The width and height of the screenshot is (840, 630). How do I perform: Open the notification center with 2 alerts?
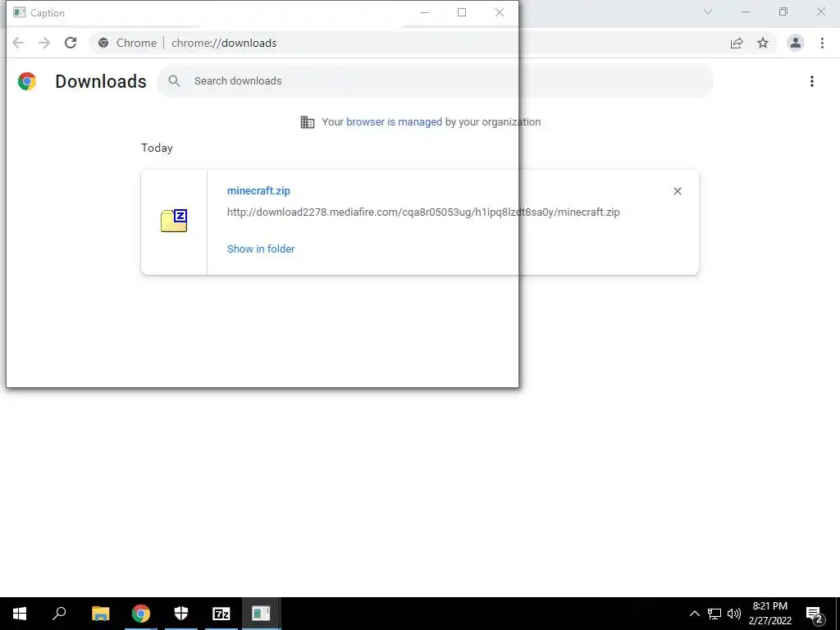(x=815, y=614)
